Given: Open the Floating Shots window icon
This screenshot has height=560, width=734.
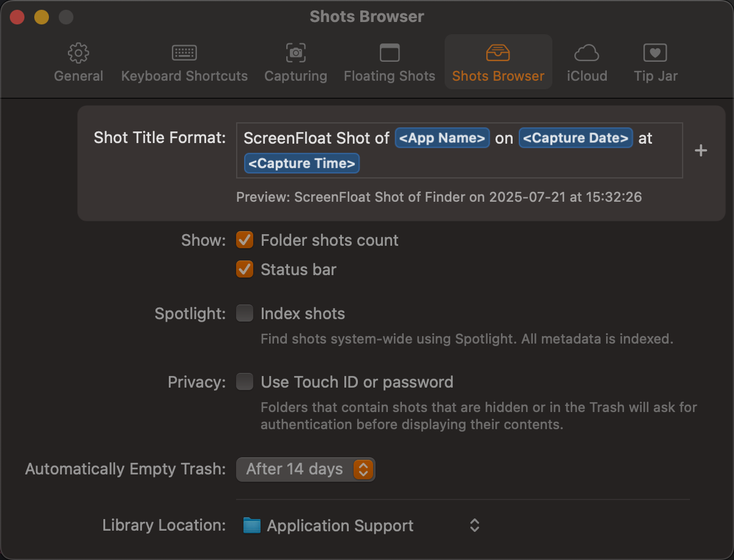Looking at the screenshot, I should click(389, 54).
